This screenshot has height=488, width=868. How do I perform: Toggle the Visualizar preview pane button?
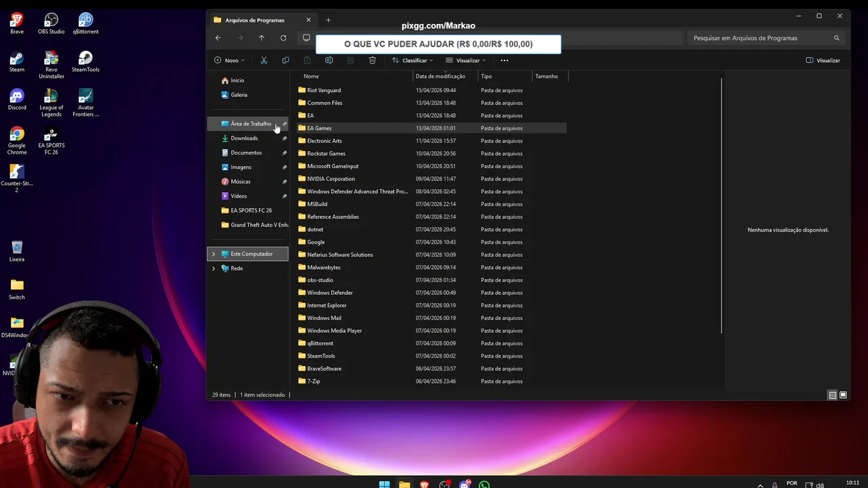pos(823,60)
